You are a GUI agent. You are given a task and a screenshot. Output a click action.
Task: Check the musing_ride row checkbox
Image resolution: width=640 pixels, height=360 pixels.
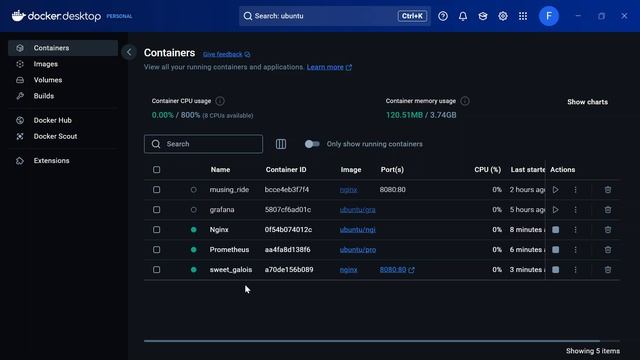pos(156,190)
